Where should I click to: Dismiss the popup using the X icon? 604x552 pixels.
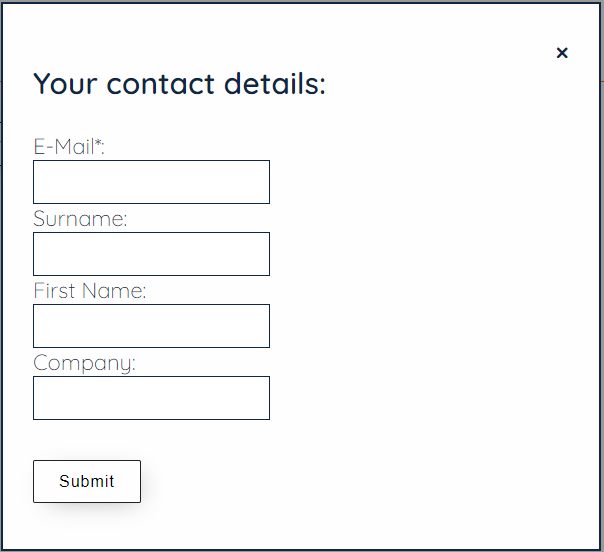coord(562,53)
